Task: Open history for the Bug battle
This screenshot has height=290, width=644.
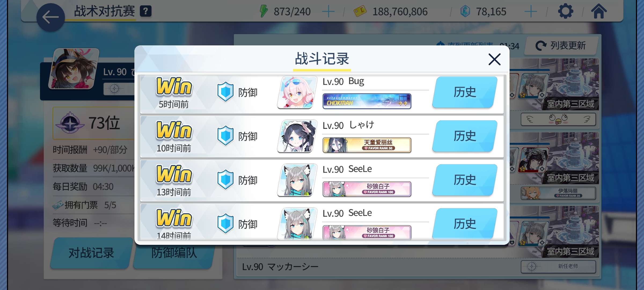Action: 465,92
